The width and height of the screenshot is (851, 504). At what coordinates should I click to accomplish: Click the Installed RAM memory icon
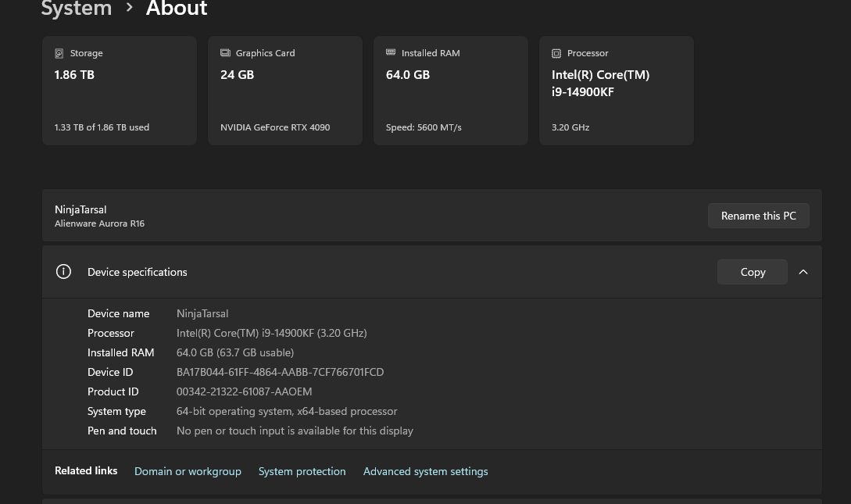point(391,52)
